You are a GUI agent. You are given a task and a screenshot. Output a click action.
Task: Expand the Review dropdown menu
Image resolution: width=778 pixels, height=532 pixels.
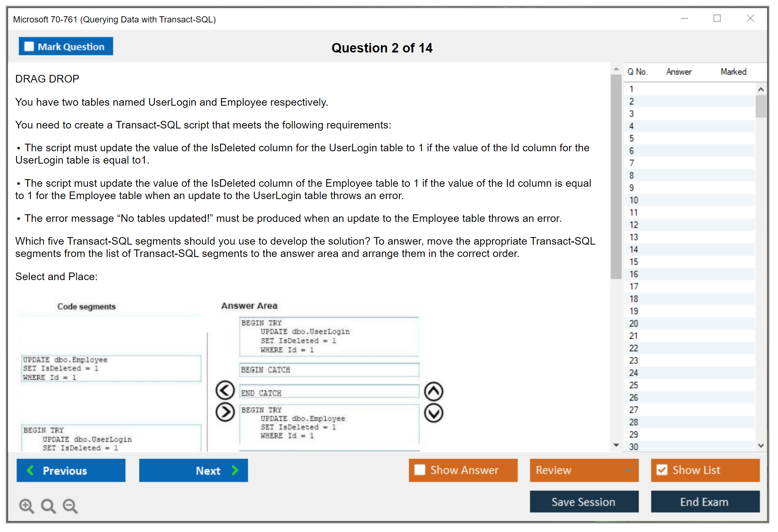627,470
